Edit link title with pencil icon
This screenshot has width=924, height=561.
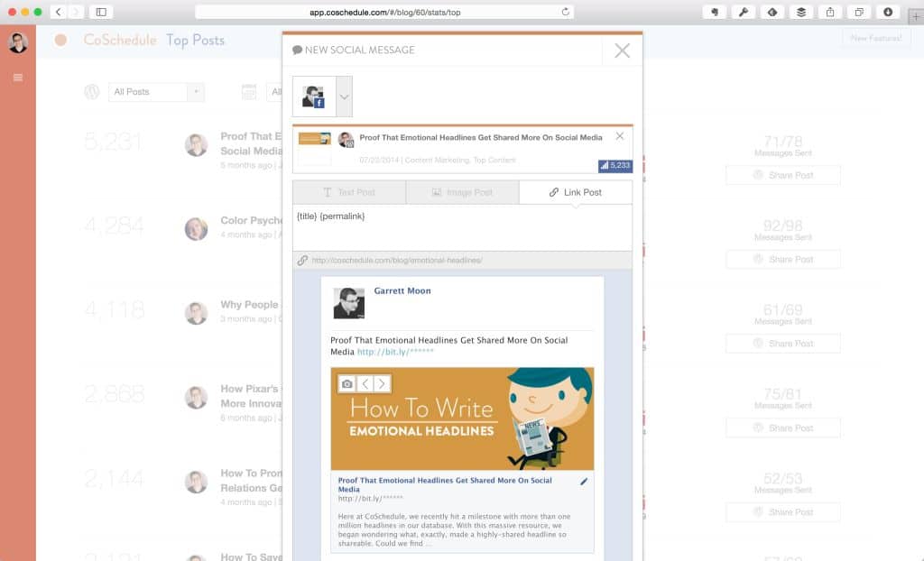click(584, 482)
